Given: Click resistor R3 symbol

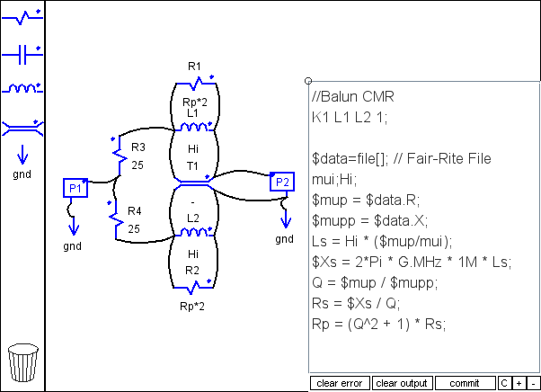Looking at the screenshot, I should [x=118, y=156].
